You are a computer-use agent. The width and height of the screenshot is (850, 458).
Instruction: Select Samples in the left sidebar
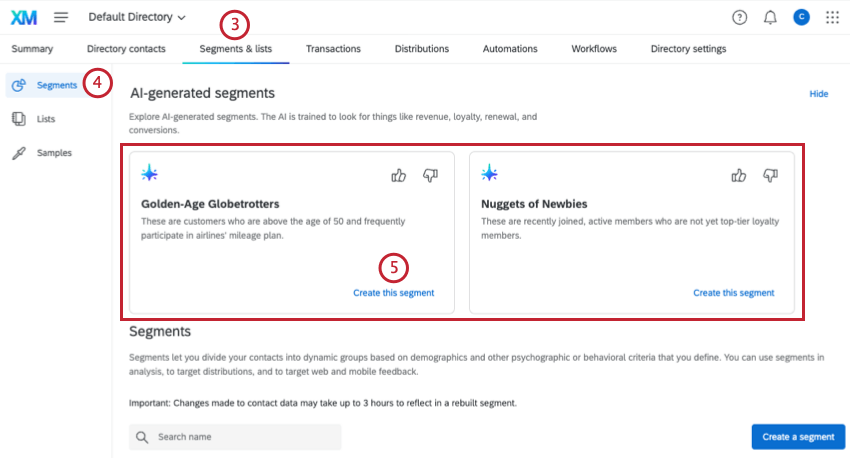(54, 153)
